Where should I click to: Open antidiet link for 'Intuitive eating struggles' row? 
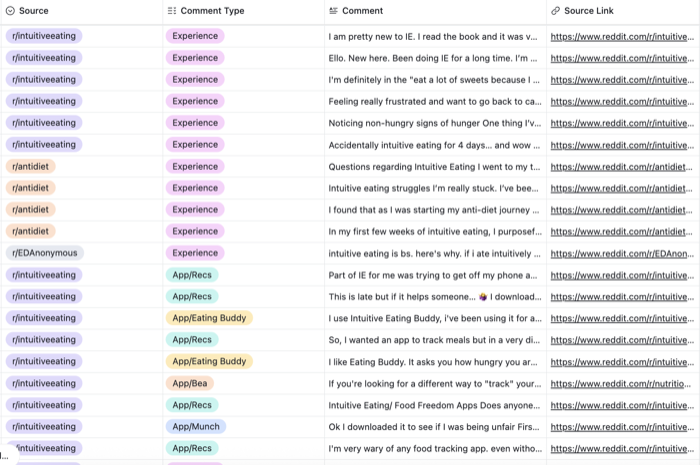pos(621,188)
